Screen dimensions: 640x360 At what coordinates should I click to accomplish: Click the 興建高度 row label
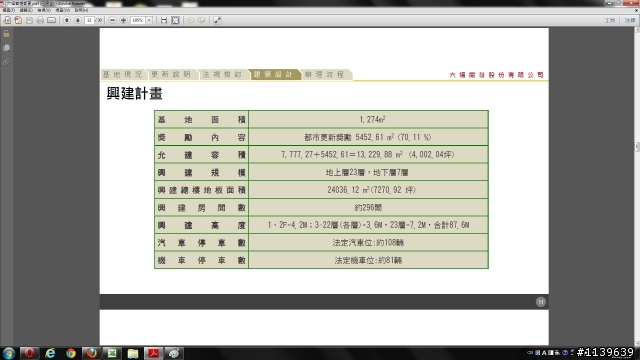(x=202, y=225)
